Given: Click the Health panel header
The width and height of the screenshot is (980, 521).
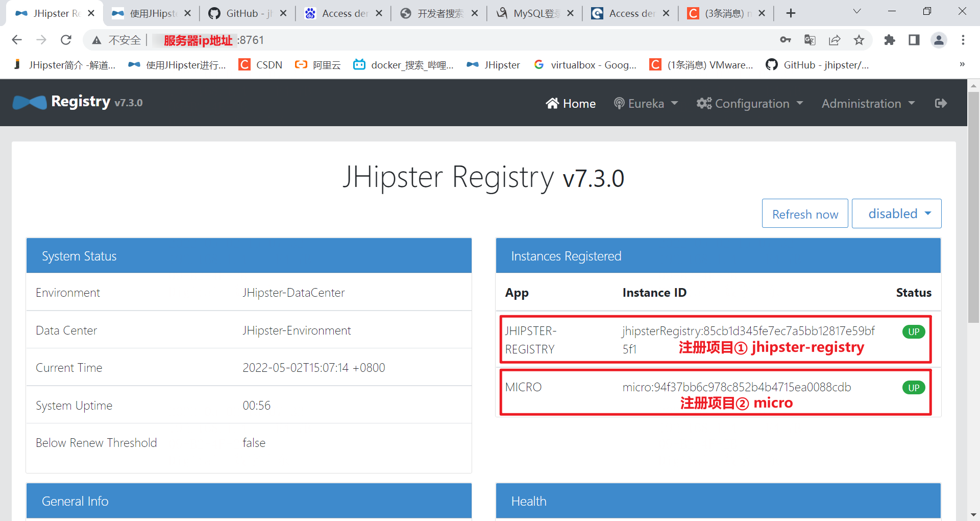Looking at the screenshot, I should [x=718, y=501].
